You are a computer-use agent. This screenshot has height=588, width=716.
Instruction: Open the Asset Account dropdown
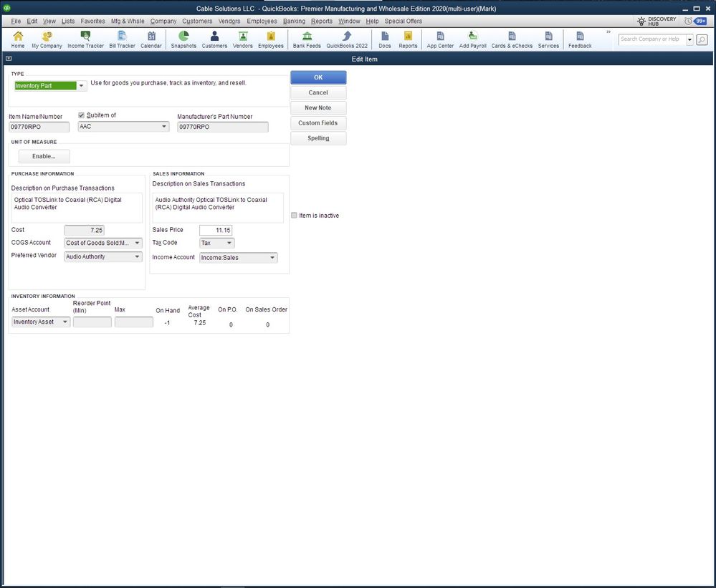pyautogui.click(x=65, y=322)
